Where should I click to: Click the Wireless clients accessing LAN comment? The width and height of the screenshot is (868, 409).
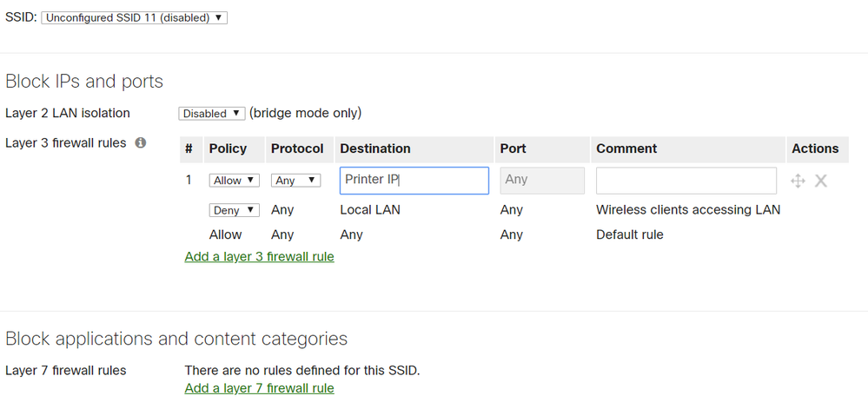coord(688,210)
